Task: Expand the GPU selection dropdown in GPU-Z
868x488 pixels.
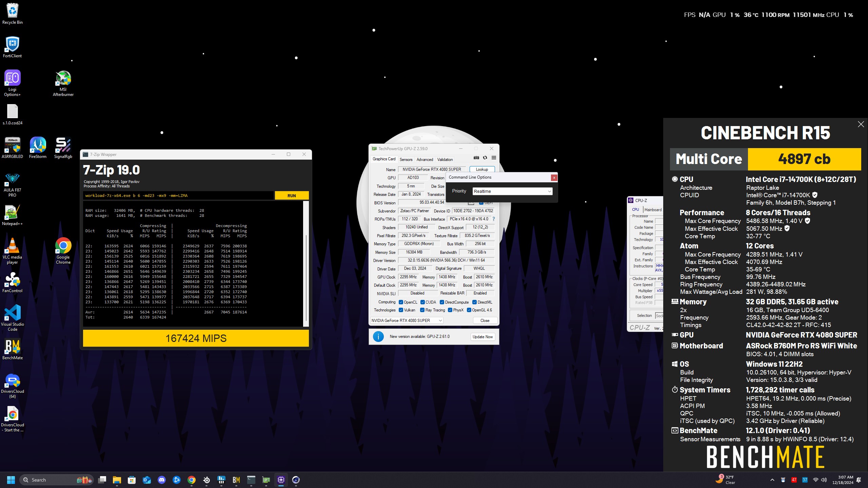Action: [407, 321]
